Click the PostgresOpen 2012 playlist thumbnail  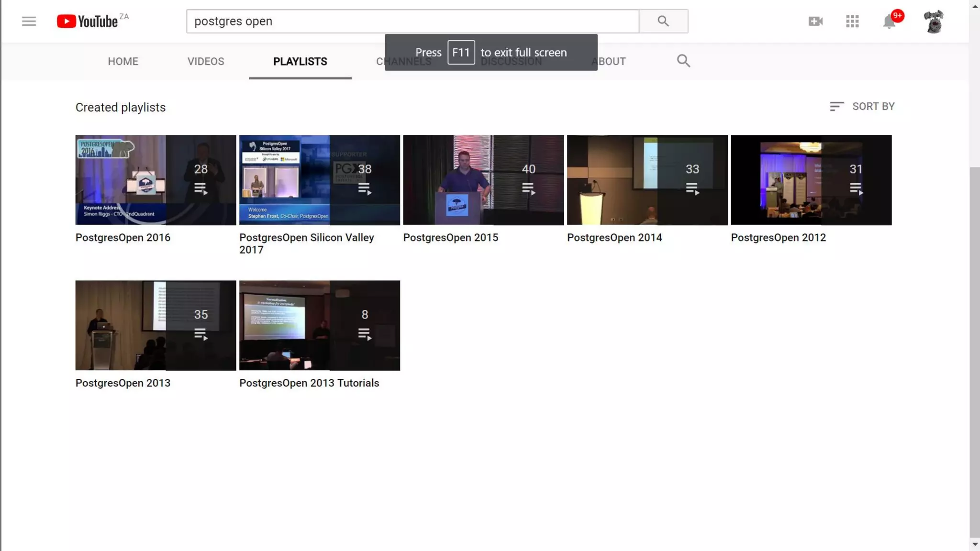coord(811,180)
